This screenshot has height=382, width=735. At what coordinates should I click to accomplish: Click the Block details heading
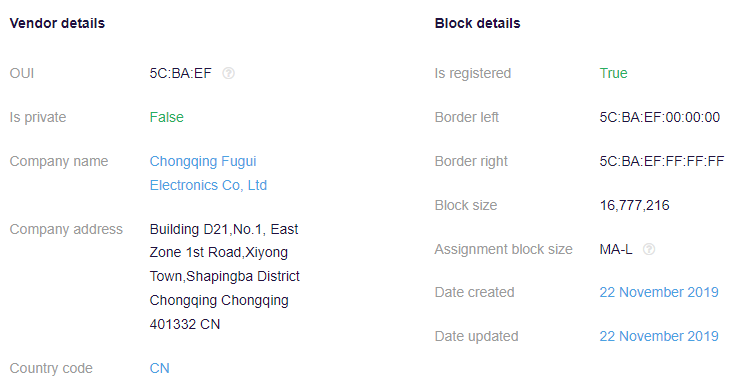pyautogui.click(x=477, y=23)
